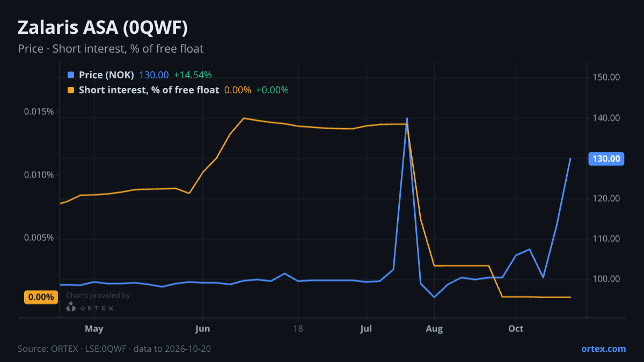644x362 pixels.
Task: Click the orange Short interest legend swatch
Action: pyautogui.click(x=71, y=90)
